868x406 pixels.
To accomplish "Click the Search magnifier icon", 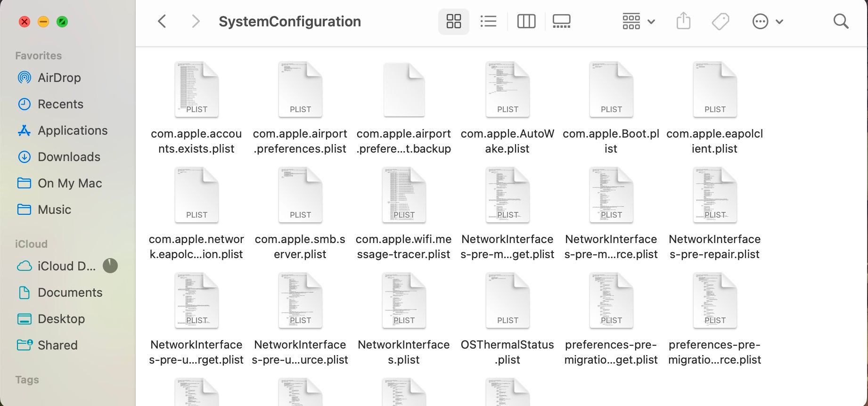I will click(841, 21).
